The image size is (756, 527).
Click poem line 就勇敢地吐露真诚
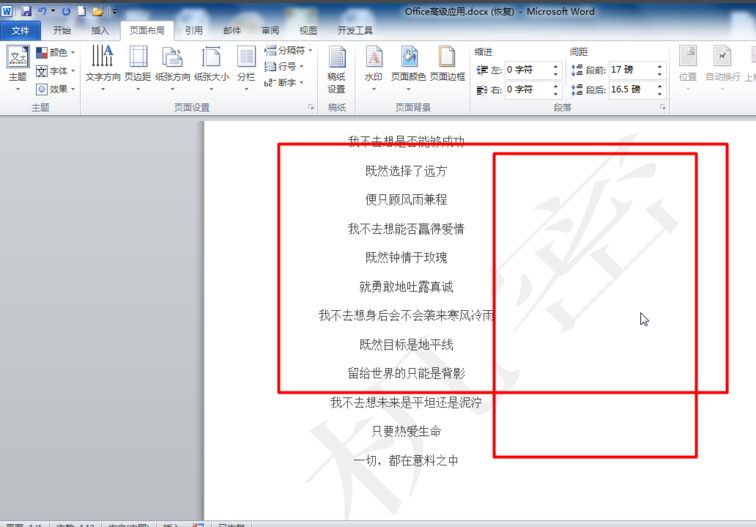[406, 287]
